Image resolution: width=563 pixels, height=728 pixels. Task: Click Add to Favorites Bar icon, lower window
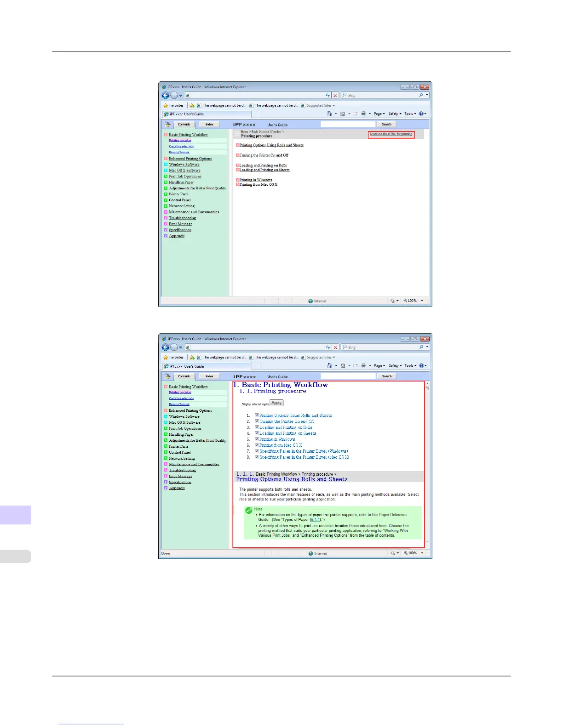192,357
